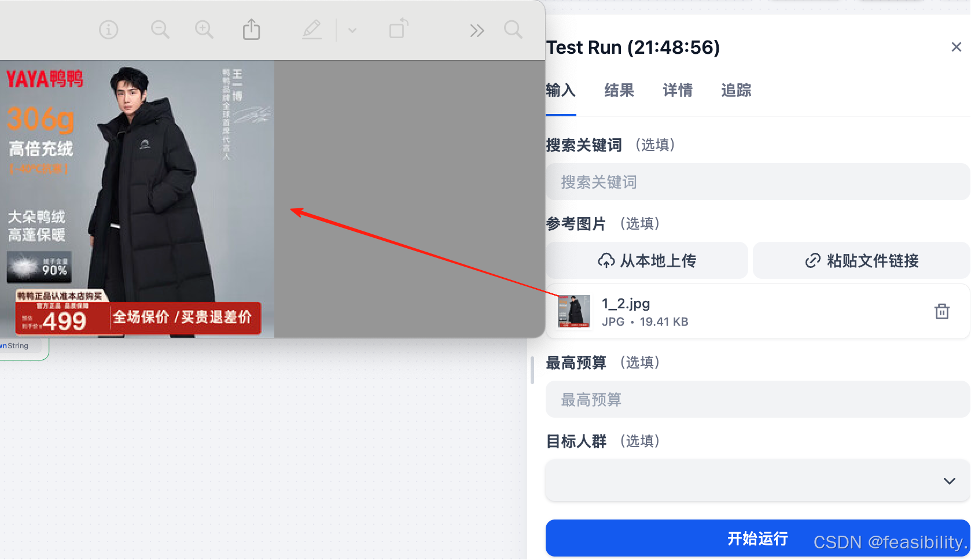Click the 从本地上传 upload button
Viewport: 971px width, 560px height.
[647, 260]
